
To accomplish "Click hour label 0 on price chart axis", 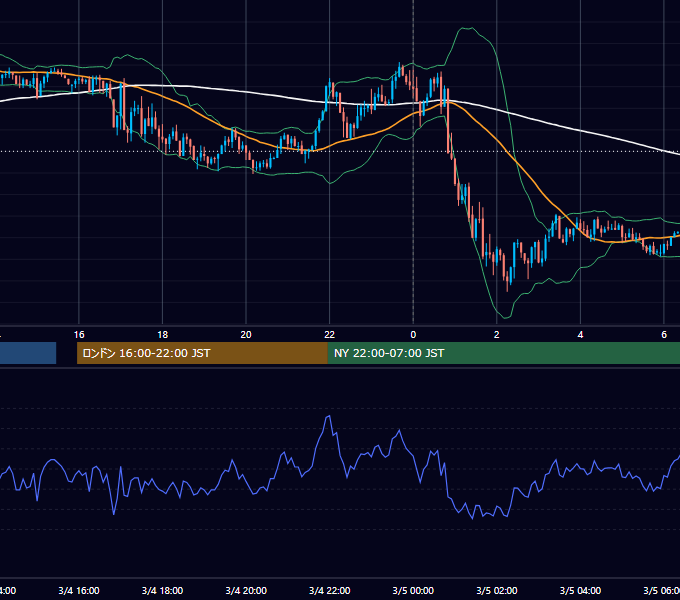I will 413,335.
